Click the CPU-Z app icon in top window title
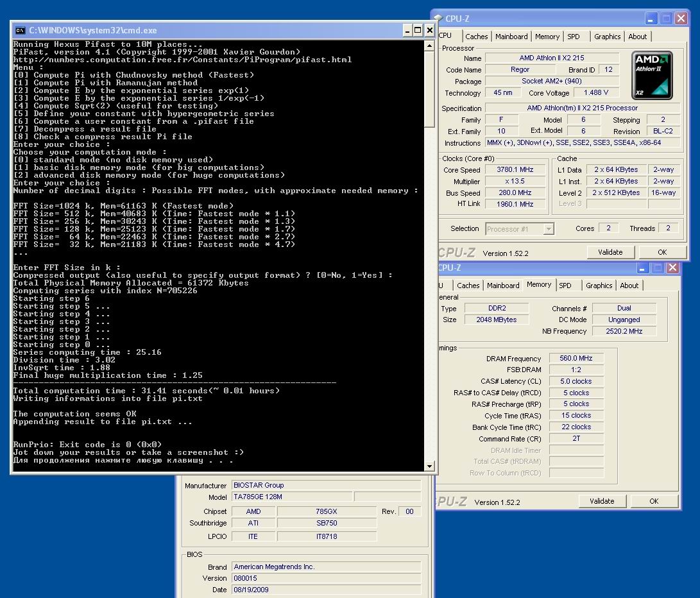700x598 pixels. pyautogui.click(x=438, y=19)
